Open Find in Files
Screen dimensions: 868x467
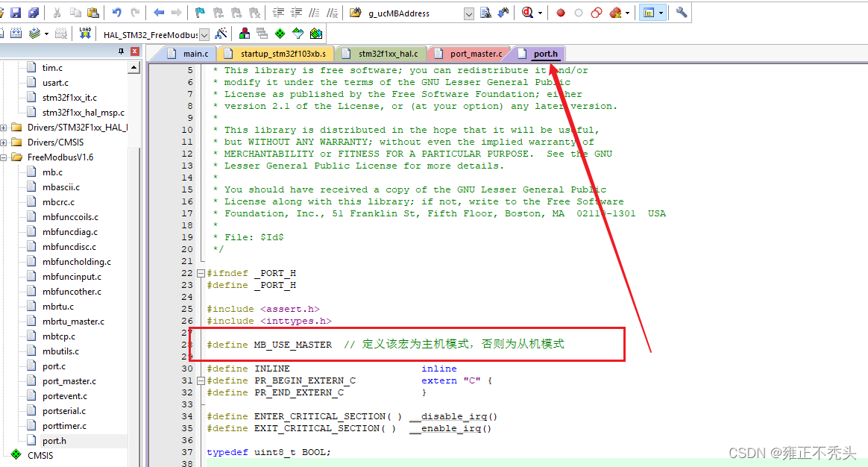pos(356,13)
